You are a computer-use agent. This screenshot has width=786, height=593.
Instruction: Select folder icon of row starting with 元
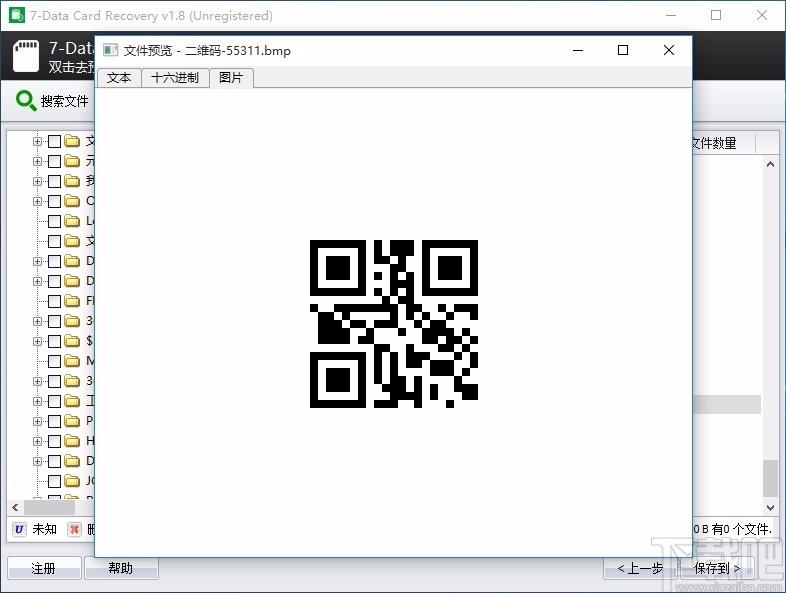coord(72,161)
